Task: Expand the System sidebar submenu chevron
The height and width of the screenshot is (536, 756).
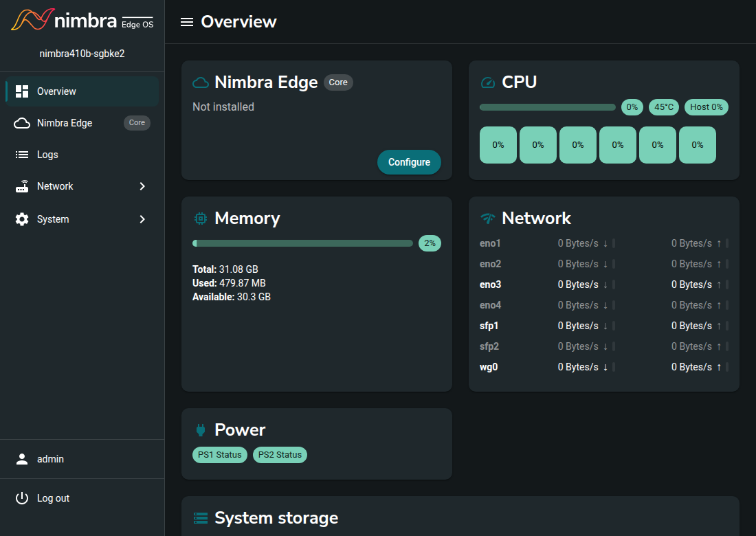Action: tap(142, 219)
